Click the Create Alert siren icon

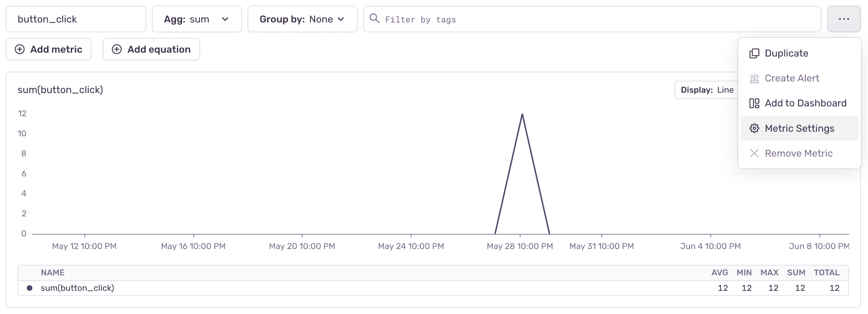coord(754,78)
